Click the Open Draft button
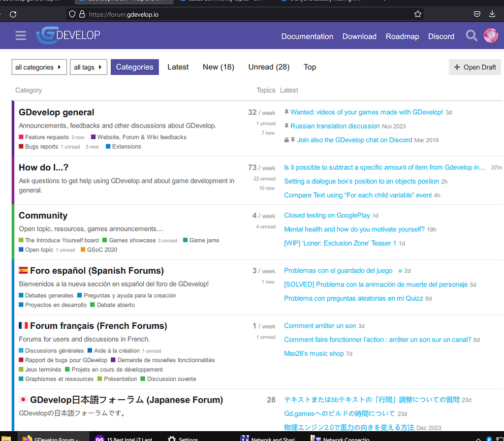This screenshot has height=441, width=504. point(474,67)
